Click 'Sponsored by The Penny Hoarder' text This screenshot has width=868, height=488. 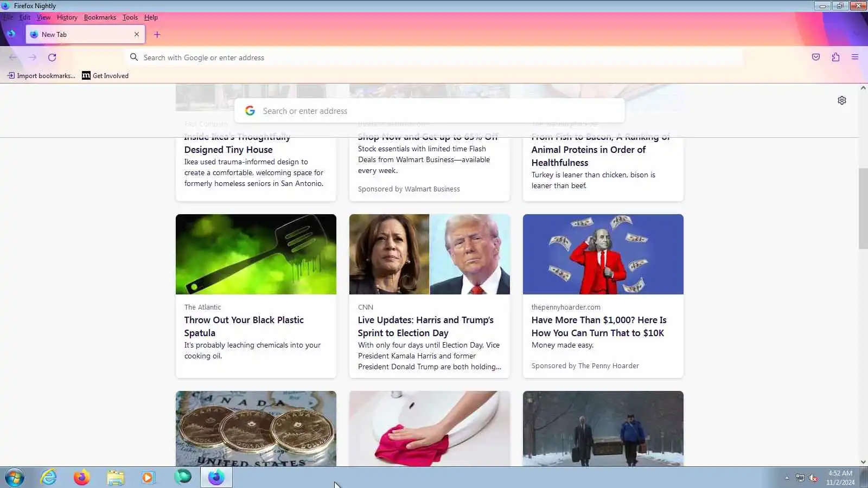(585, 366)
